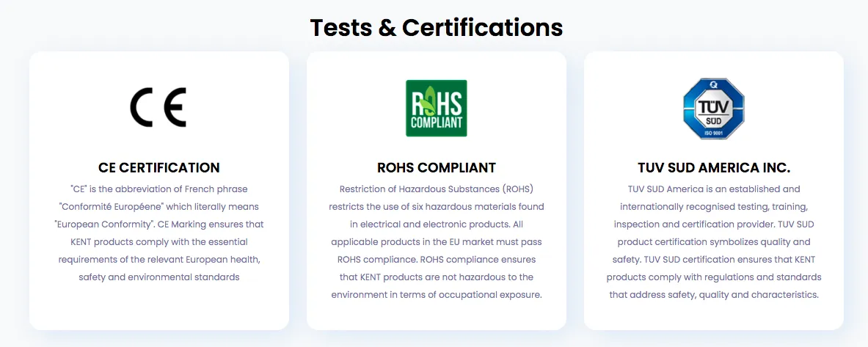Click the green ROHS Compliant badge
868x347 pixels.
437,108
